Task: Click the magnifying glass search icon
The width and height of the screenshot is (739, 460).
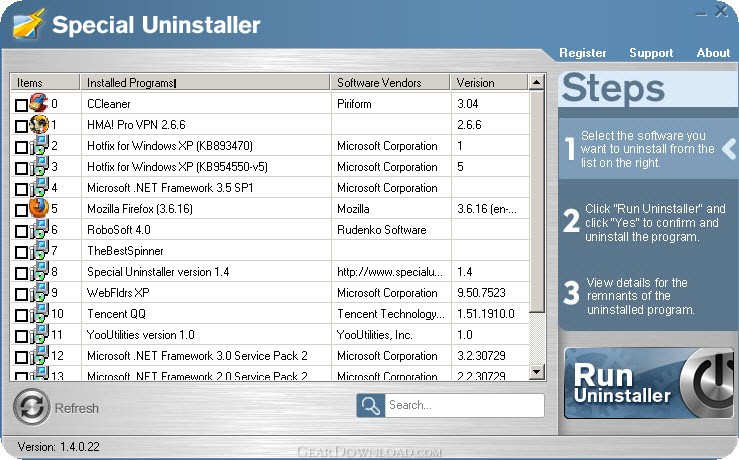Action: (370, 405)
